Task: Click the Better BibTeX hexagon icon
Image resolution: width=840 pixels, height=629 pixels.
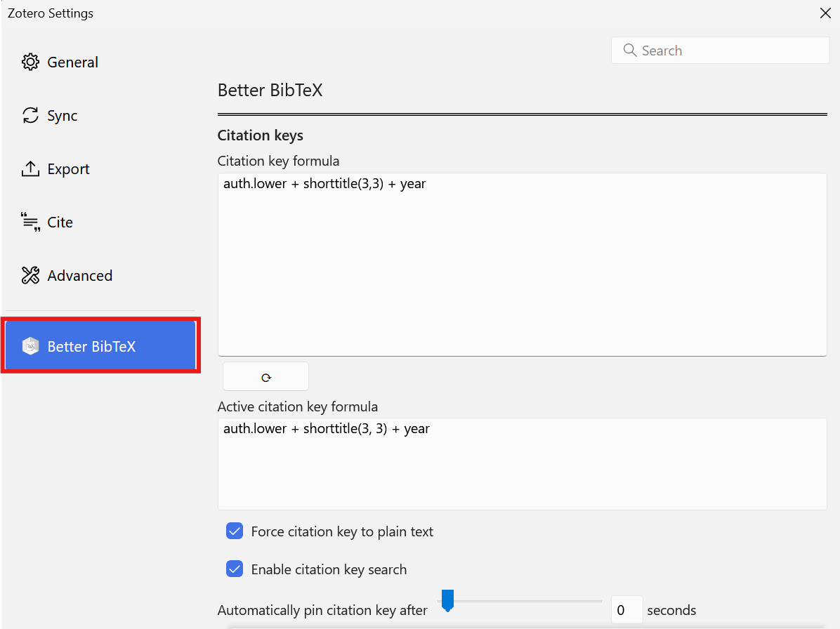Action: [x=30, y=346]
